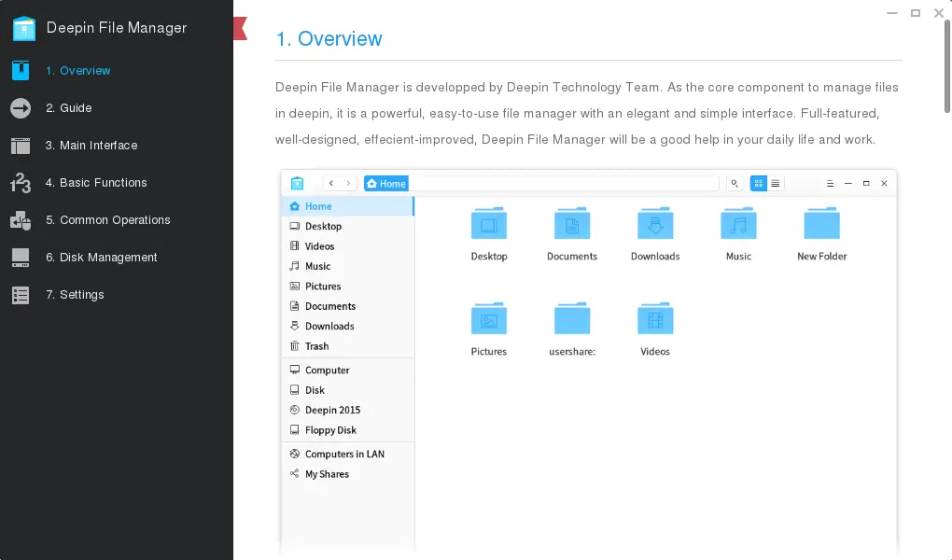The height and width of the screenshot is (560, 952).
Task: Click the Pictures folder icon
Action: (x=489, y=317)
